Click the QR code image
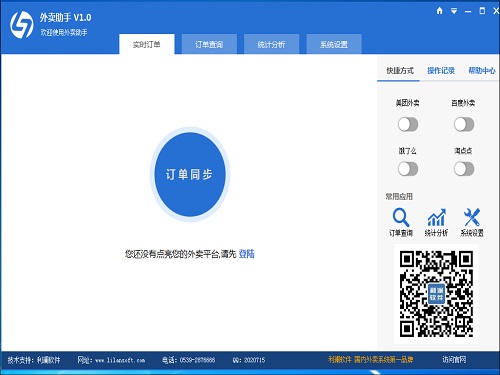500x375 pixels. [436, 294]
